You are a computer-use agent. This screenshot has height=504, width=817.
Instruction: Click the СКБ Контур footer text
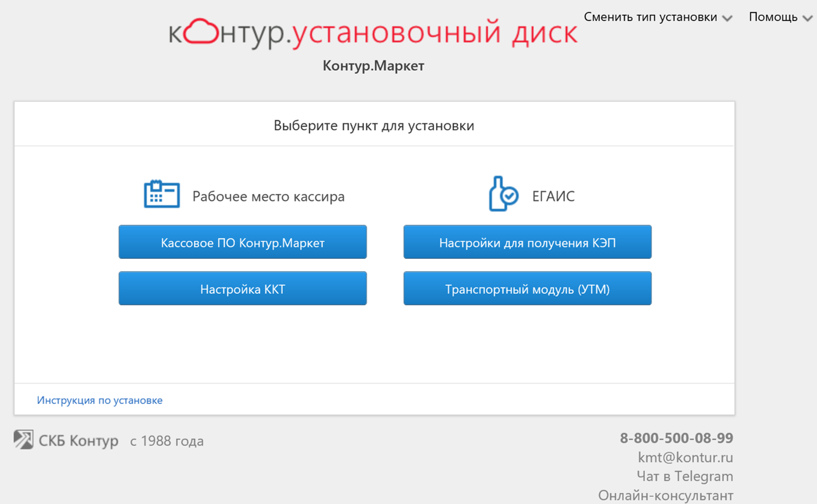click(78, 441)
